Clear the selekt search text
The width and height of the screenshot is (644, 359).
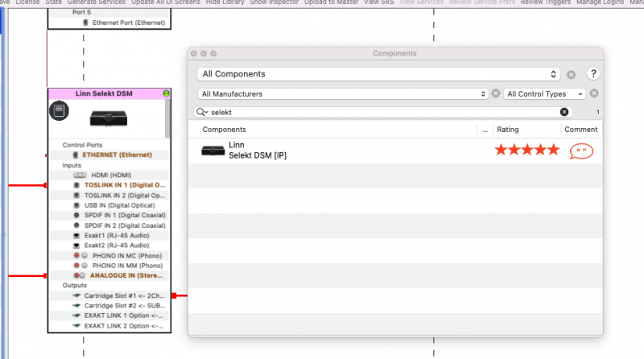pos(564,112)
